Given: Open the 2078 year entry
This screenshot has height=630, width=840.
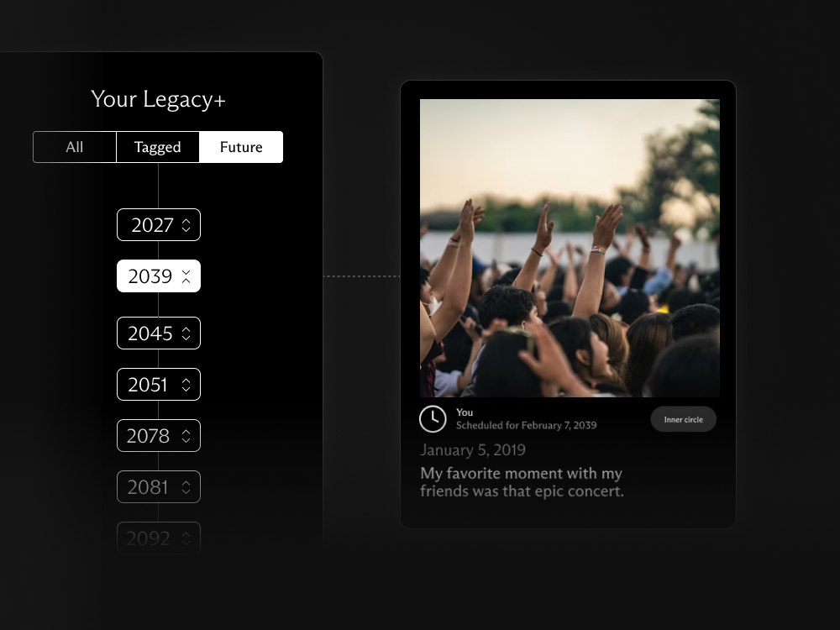Looking at the screenshot, I should [x=159, y=435].
